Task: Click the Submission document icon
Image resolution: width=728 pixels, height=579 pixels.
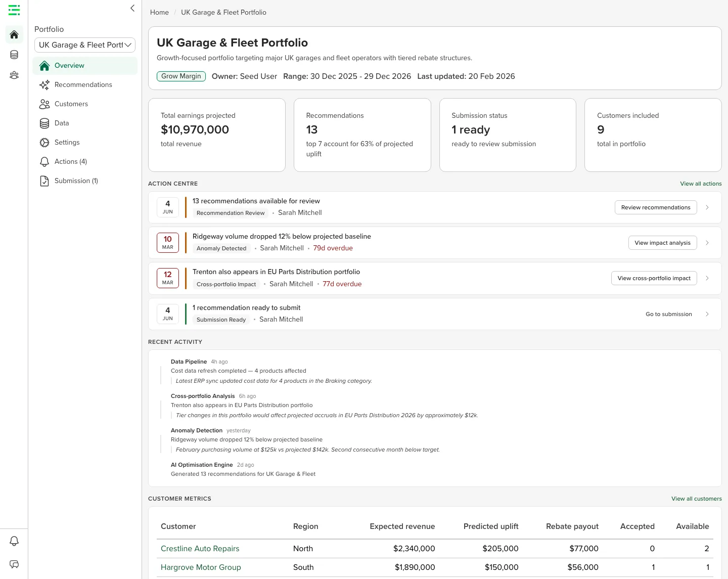Action: [x=44, y=181]
